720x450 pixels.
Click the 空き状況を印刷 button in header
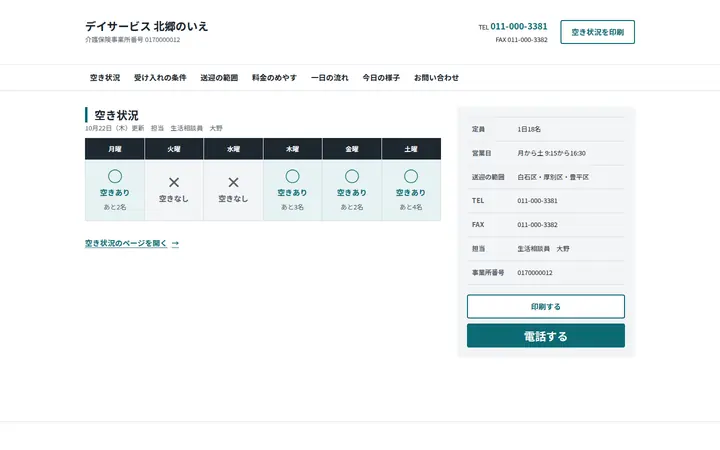(597, 32)
